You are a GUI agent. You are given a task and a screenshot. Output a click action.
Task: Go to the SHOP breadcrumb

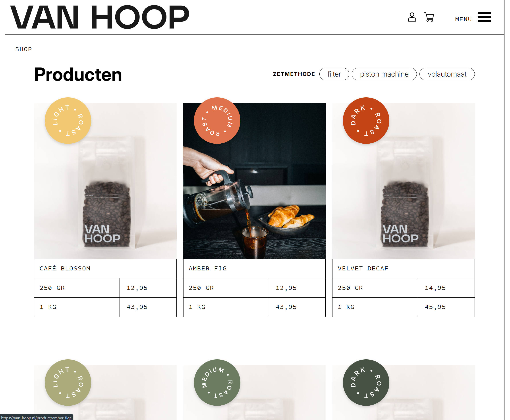[24, 49]
